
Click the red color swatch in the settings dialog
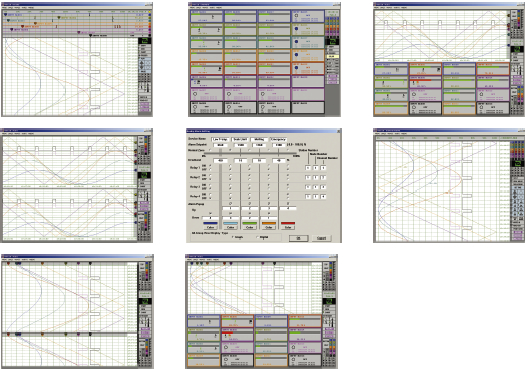[x=288, y=223]
